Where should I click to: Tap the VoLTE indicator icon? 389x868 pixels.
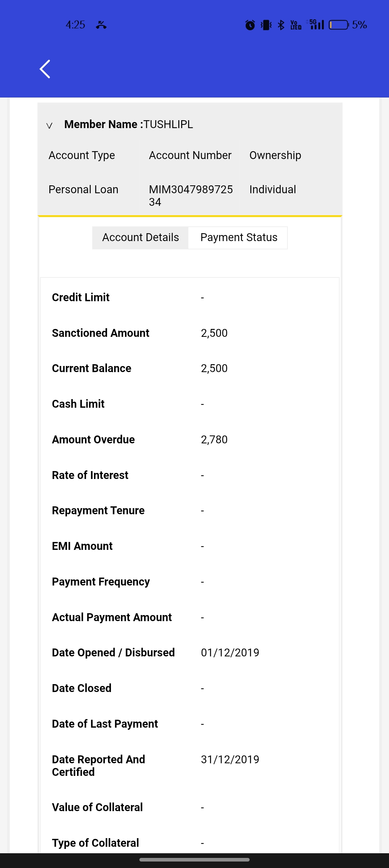(x=296, y=25)
